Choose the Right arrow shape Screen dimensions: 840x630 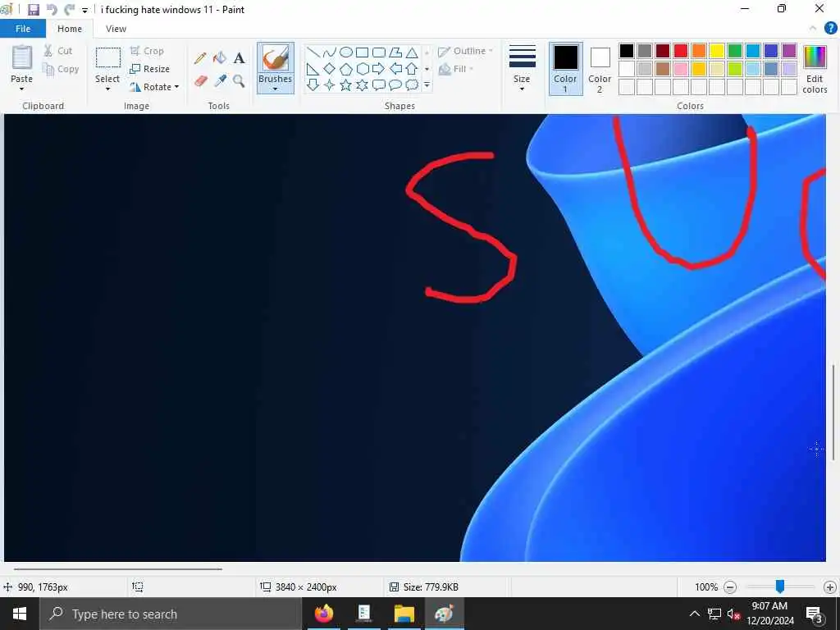pyautogui.click(x=379, y=69)
